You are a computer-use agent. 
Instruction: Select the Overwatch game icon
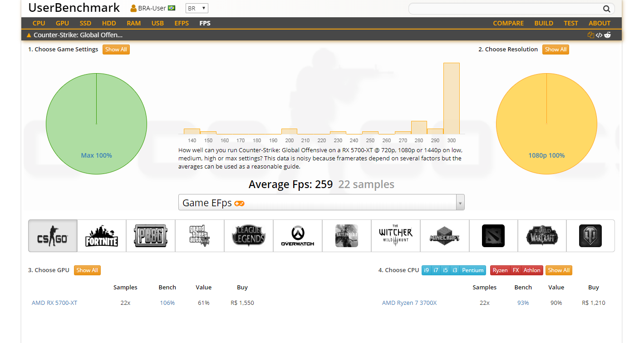pyautogui.click(x=298, y=236)
